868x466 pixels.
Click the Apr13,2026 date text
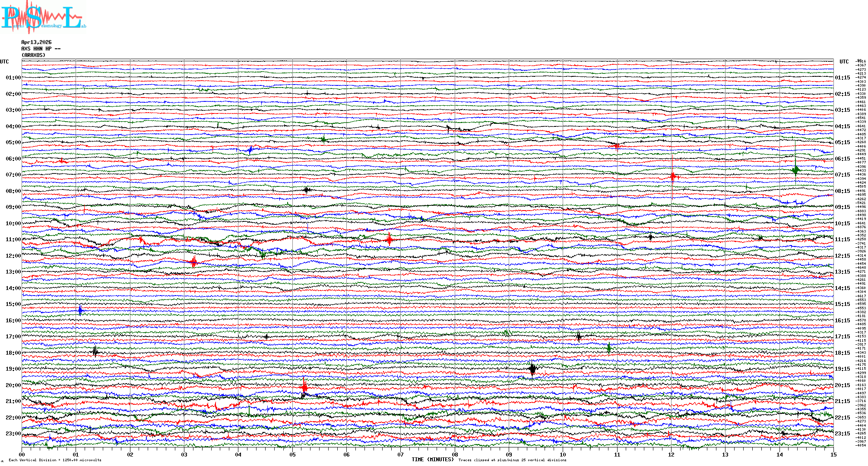[x=36, y=42]
